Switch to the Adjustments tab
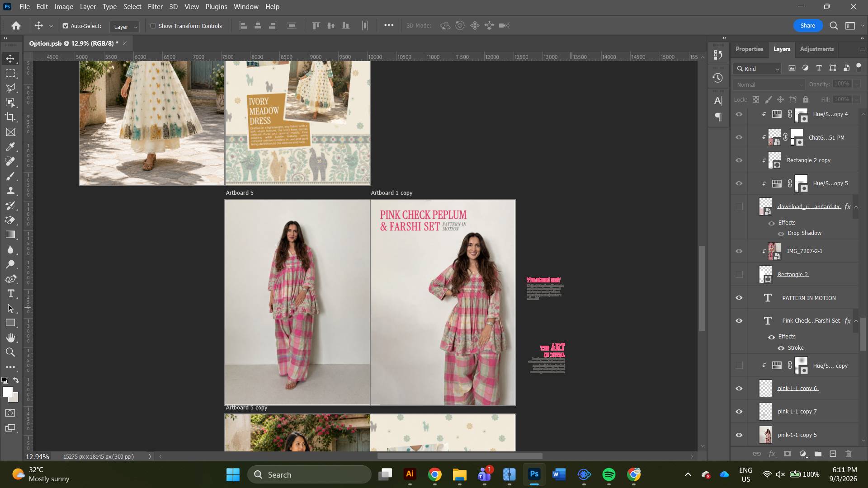Viewport: 868px width, 488px height. pyautogui.click(x=816, y=49)
